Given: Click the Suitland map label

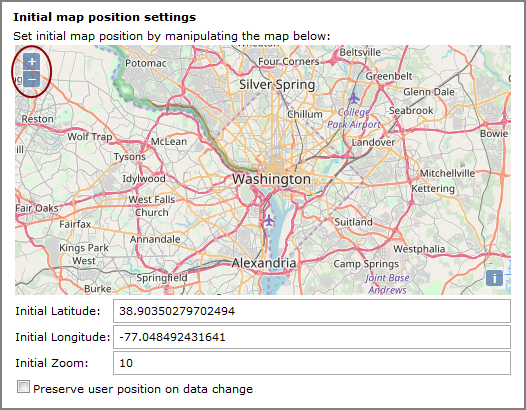Looking at the screenshot, I should (x=353, y=222).
